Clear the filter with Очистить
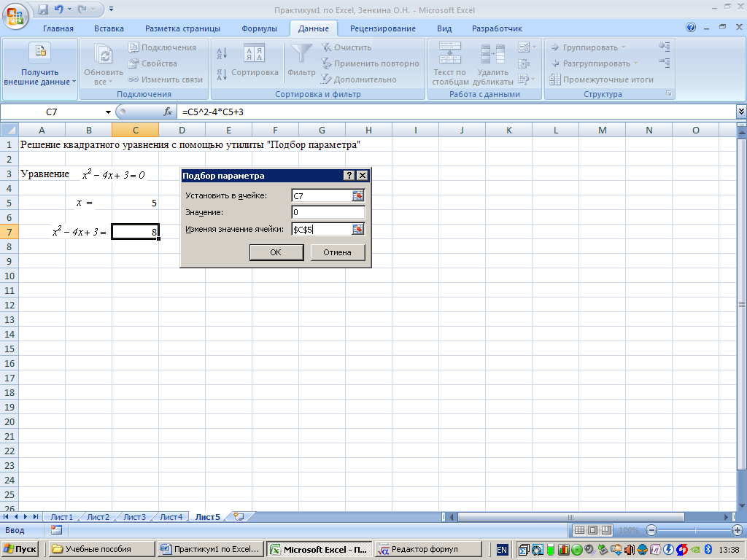 pyautogui.click(x=347, y=47)
